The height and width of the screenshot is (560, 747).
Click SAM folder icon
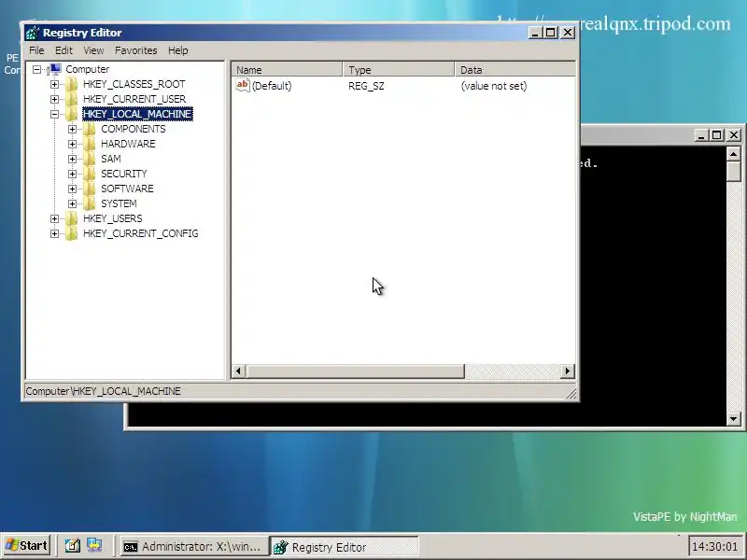pos(89,159)
